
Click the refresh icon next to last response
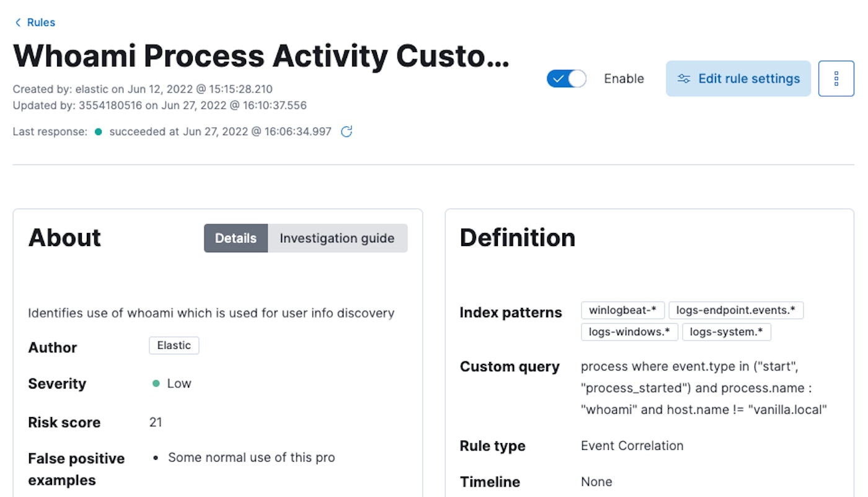(347, 131)
